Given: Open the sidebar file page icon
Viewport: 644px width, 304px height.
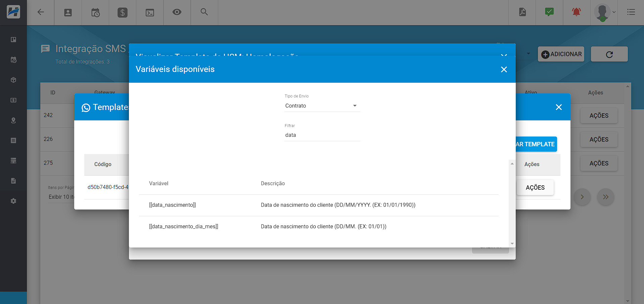Looking at the screenshot, I should [13, 181].
